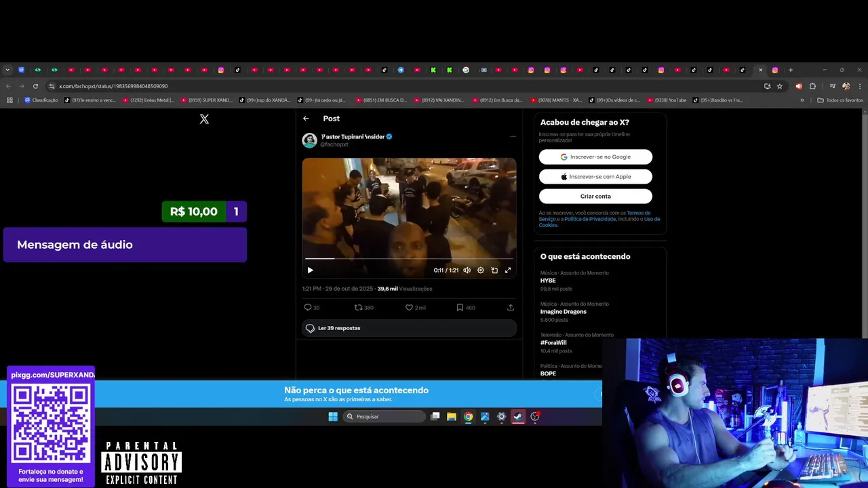
Task: Open a new browser tab
Action: pos(790,70)
